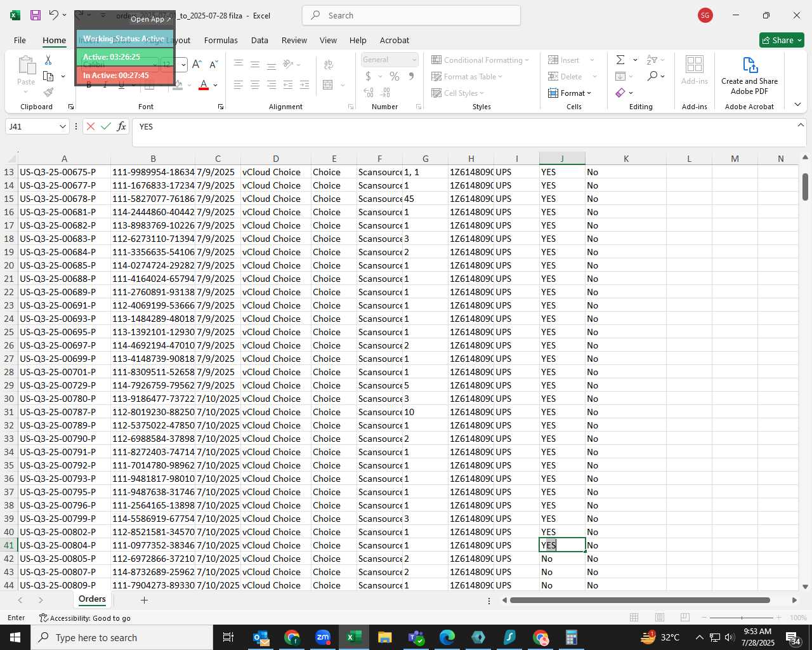
Task: Click the title bar Search box
Action: pyautogui.click(x=411, y=15)
